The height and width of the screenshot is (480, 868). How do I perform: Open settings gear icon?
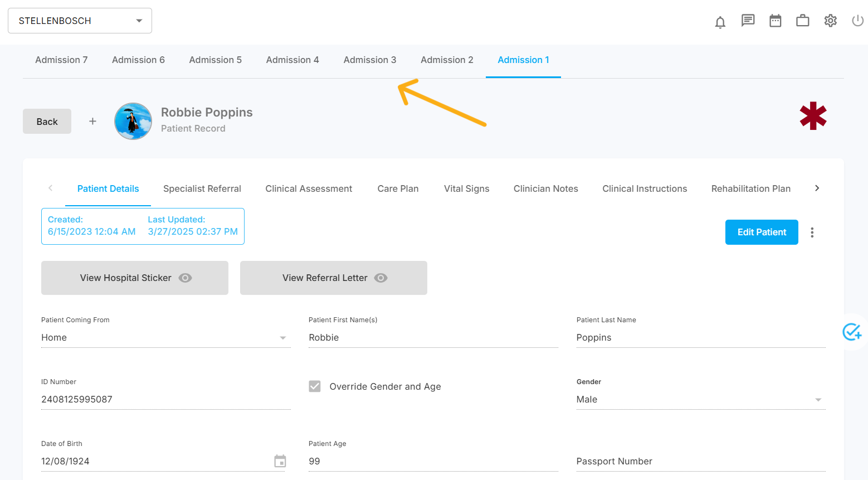830,21
